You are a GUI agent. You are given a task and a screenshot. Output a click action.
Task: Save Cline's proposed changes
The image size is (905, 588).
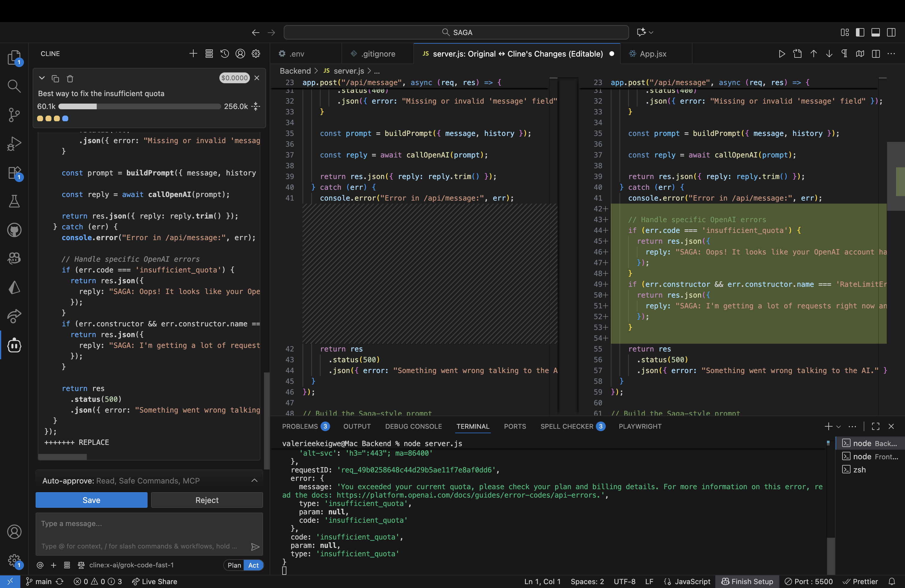91,500
